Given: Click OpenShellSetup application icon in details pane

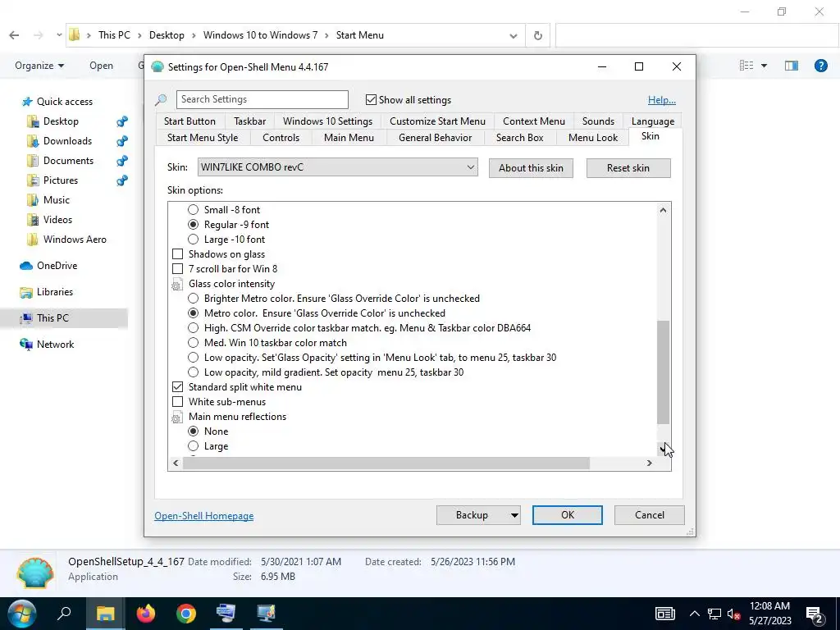Looking at the screenshot, I should tap(35, 572).
